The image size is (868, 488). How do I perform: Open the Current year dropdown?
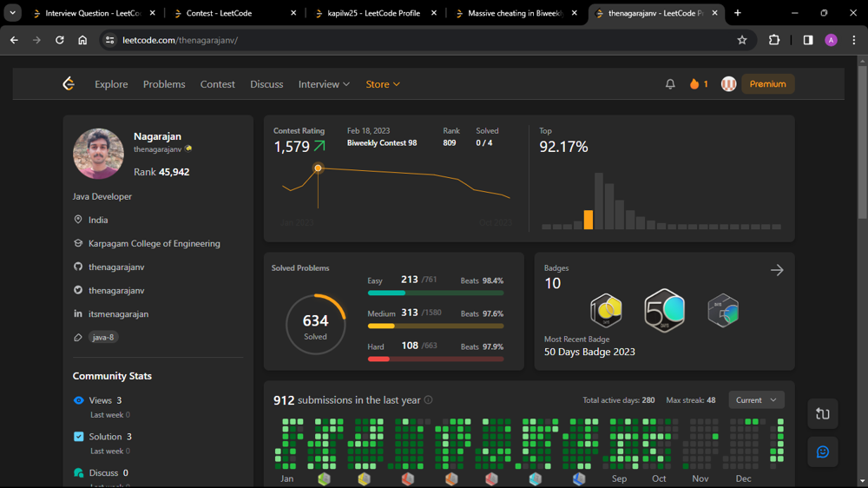756,400
